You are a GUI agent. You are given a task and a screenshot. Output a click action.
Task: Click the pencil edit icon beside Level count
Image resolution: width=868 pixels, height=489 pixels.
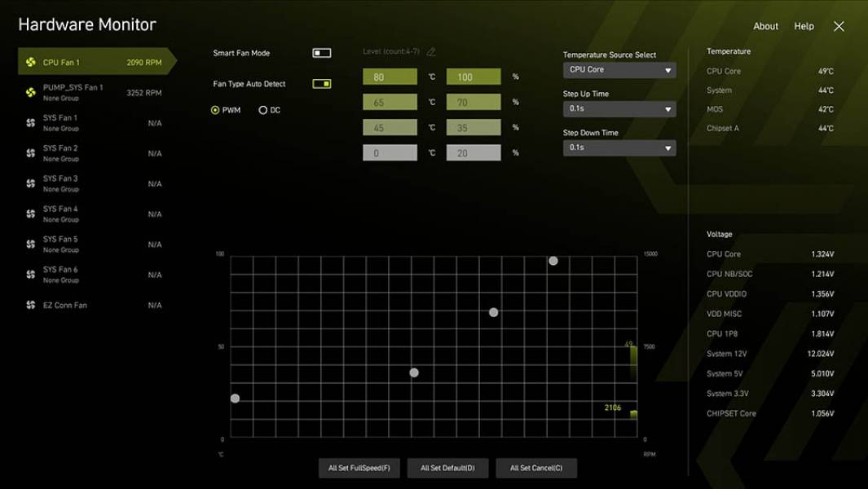(x=431, y=52)
